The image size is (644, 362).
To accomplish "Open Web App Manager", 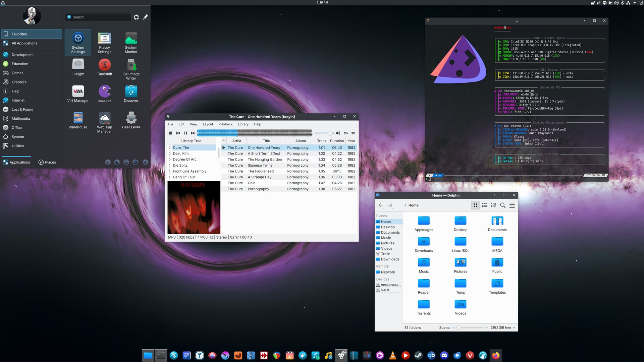I will click(104, 122).
